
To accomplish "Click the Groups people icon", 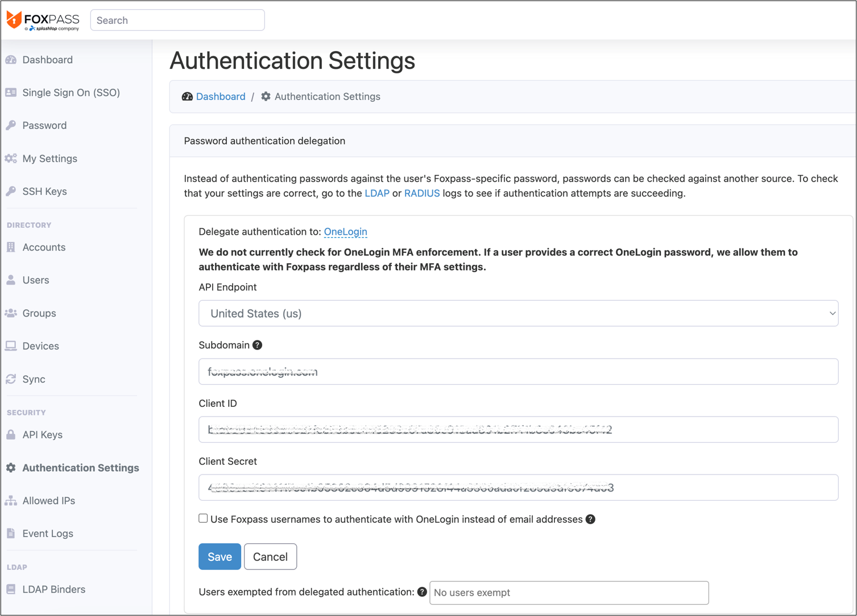I will pos(11,313).
